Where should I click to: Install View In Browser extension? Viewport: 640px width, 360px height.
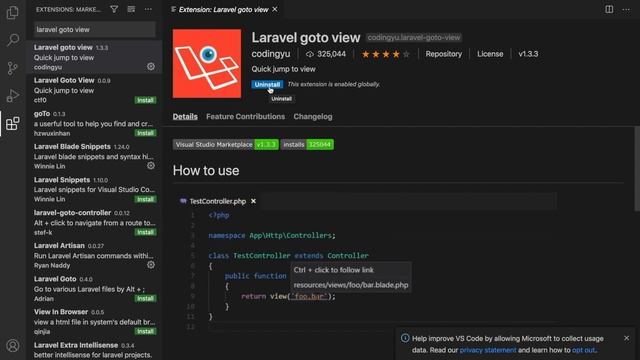(x=145, y=331)
